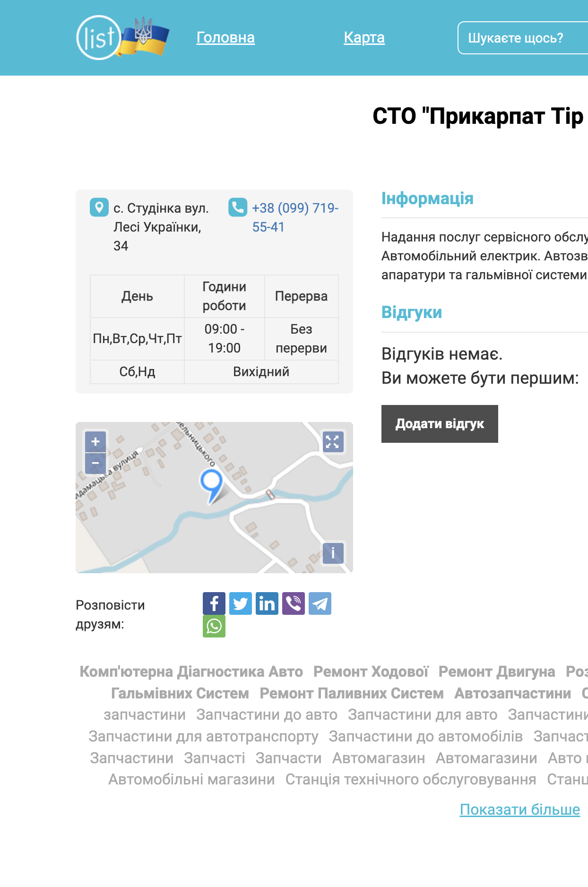The height and width of the screenshot is (887, 588).
Task: Click the Перерва column header
Action: [x=302, y=296]
